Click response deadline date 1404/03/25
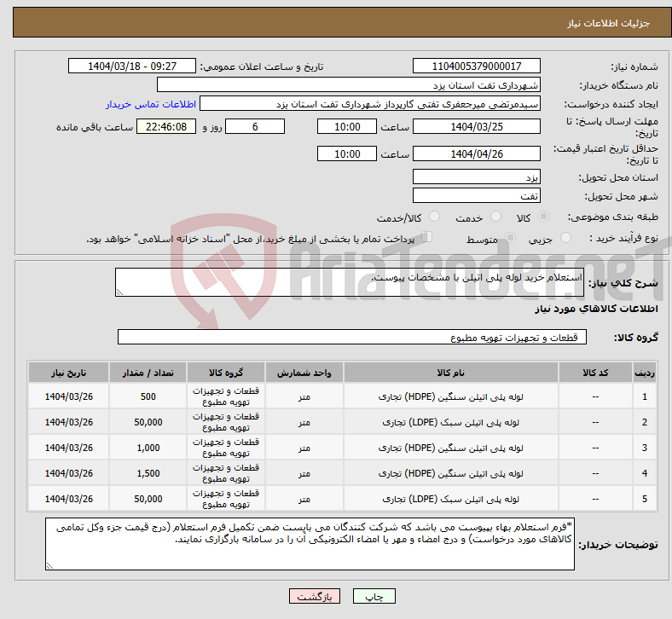Image resolution: width=672 pixels, height=619 pixels. tap(477, 127)
